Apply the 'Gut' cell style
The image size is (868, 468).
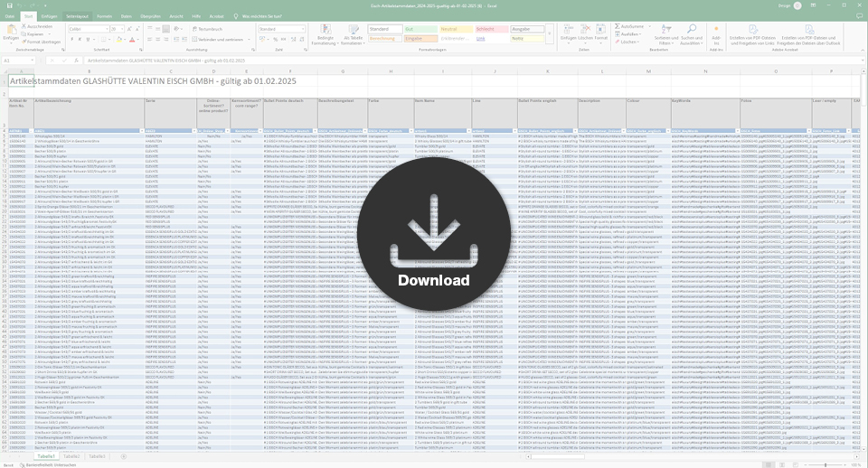tap(420, 29)
